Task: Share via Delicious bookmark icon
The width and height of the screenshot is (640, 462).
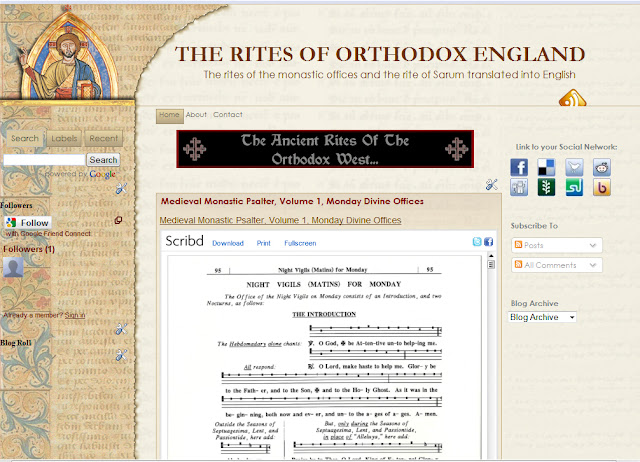Action: (x=546, y=168)
